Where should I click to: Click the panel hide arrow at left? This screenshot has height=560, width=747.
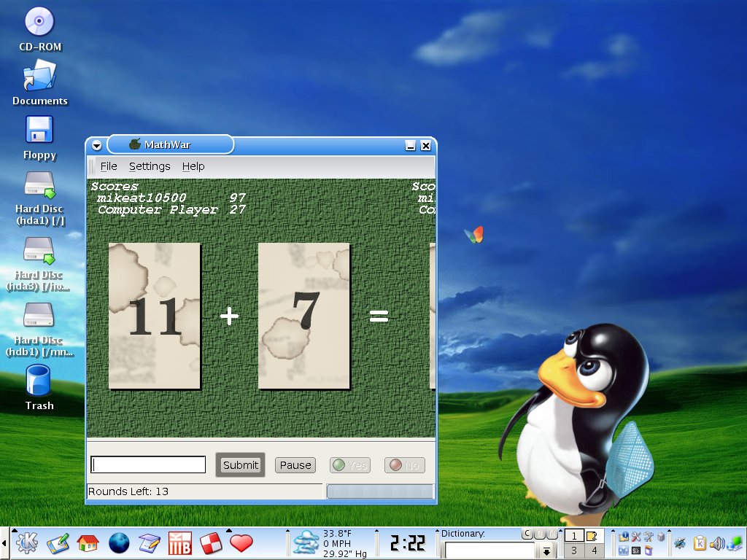click(x=4, y=542)
